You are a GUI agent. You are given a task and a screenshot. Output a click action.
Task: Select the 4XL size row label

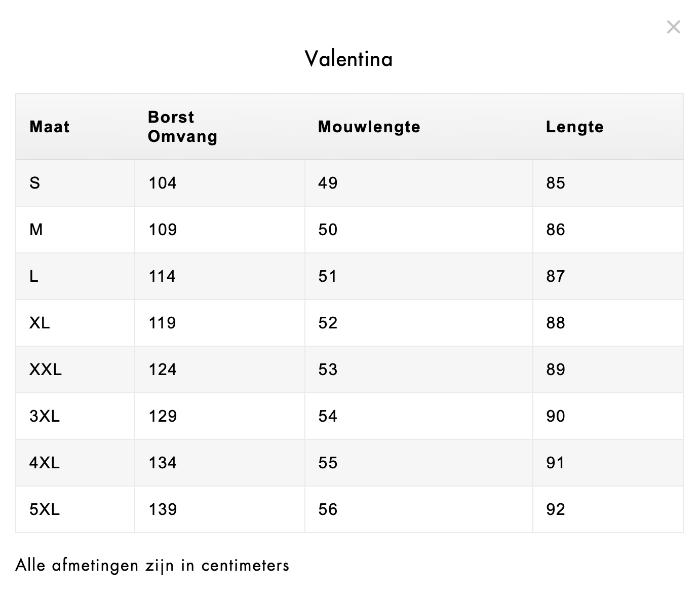[45, 463]
